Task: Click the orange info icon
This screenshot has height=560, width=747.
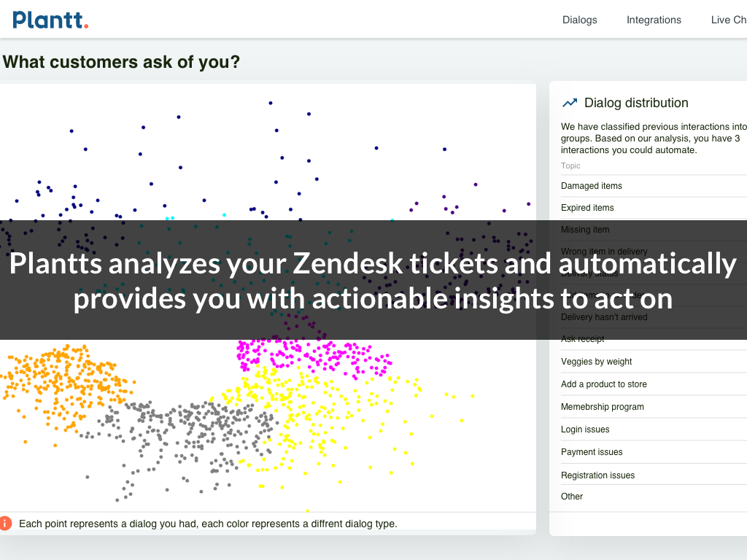Action: (x=6, y=523)
